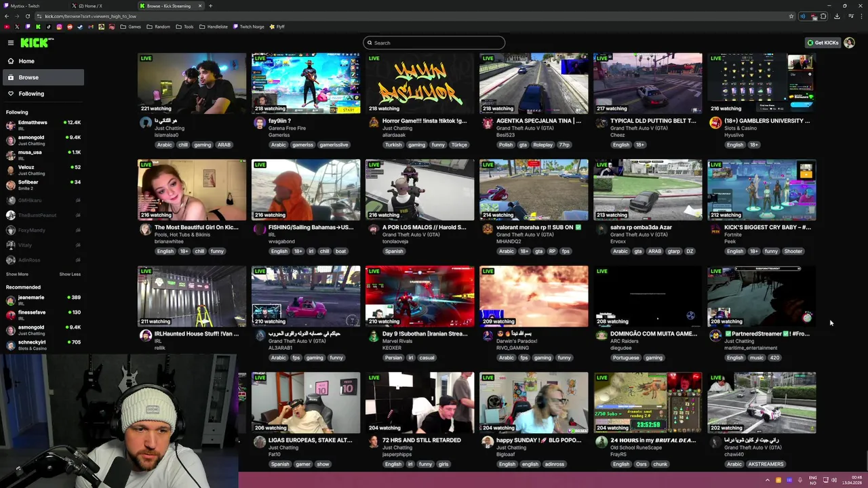Open the extensions puzzle icon
868x488 pixels.
tap(823, 16)
